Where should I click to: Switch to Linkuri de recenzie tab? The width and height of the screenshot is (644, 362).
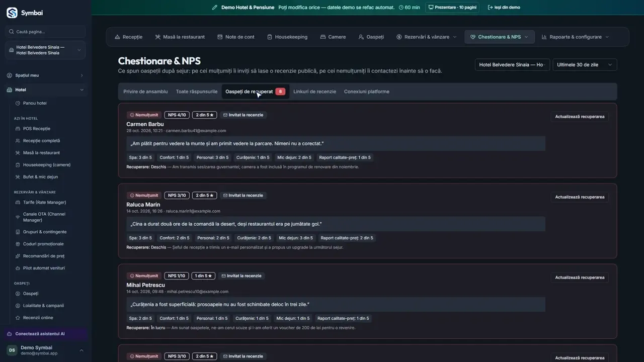(x=314, y=92)
